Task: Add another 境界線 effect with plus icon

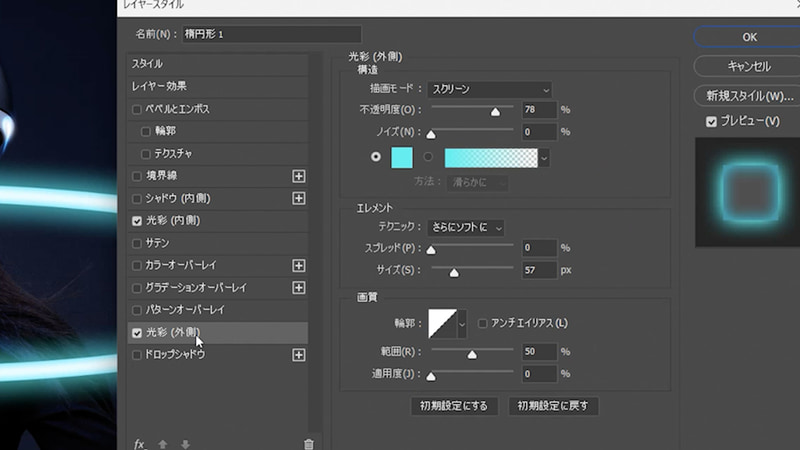Action: pos(298,176)
